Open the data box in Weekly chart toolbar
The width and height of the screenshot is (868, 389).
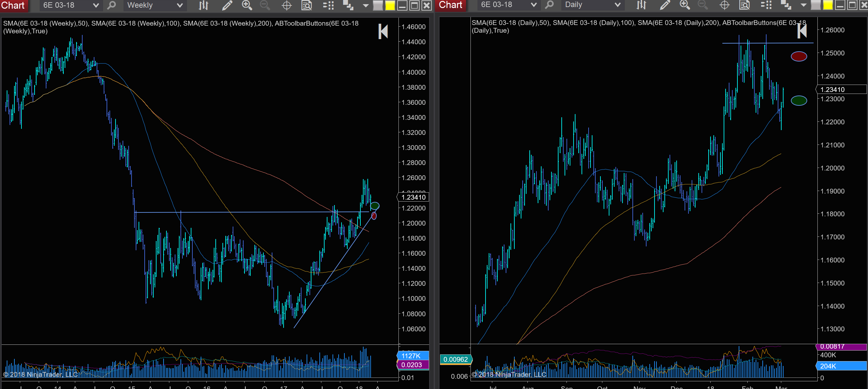306,5
